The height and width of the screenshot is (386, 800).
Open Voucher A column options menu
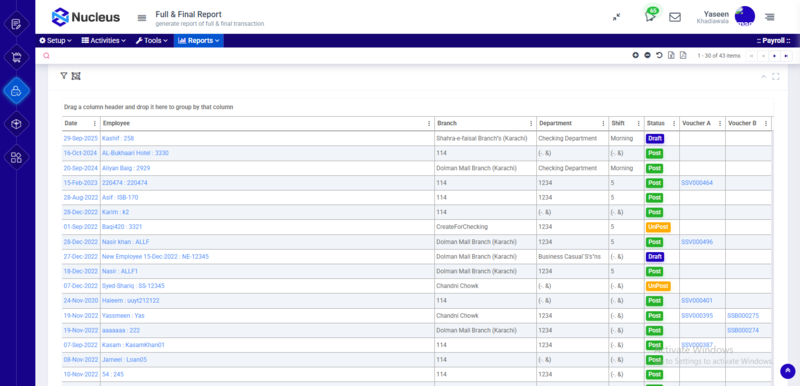coord(720,123)
